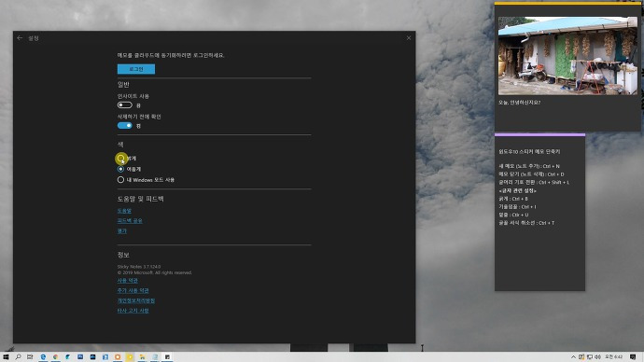The image size is (644, 362).
Task: Click the 'Ctrl + D' line in the purple note
Action: (x=531, y=174)
